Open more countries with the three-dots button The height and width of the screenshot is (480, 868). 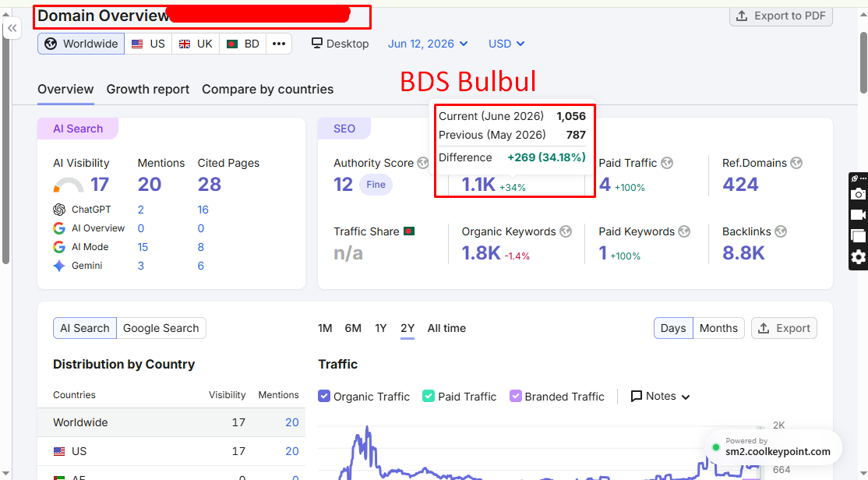click(x=279, y=44)
